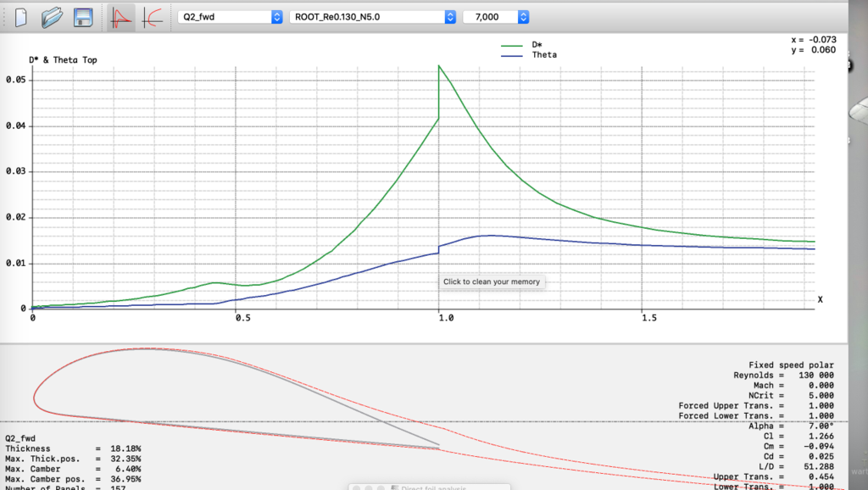Expand the ROOT_Re0.130_N5.0 polar dropdown
The height and width of the screenshot is (490, 868).
point(372,17)
